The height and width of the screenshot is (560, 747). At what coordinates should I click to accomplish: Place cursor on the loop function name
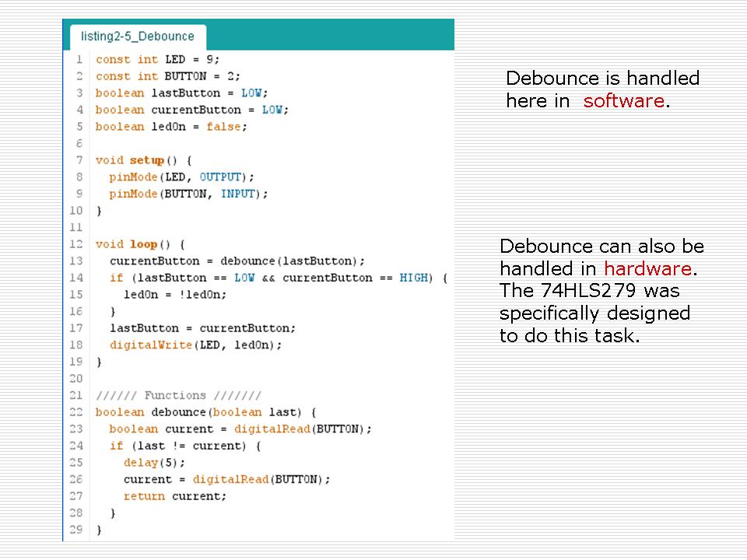click(x=143, y=244)
